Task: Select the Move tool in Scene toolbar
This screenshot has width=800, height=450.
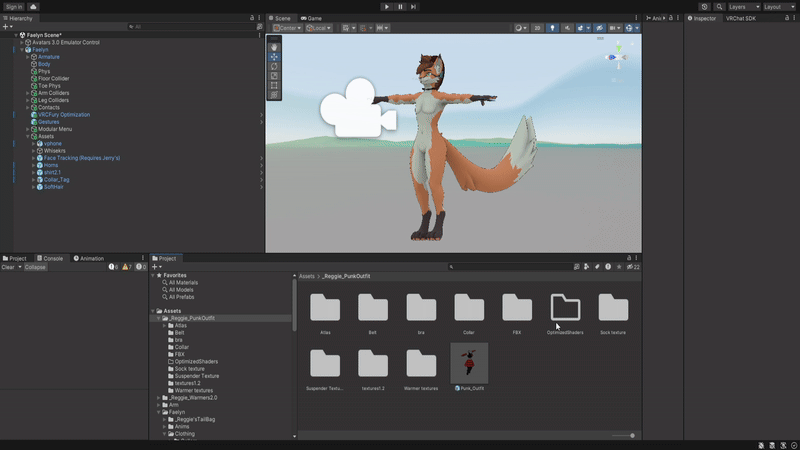Action: coord(274,57)
